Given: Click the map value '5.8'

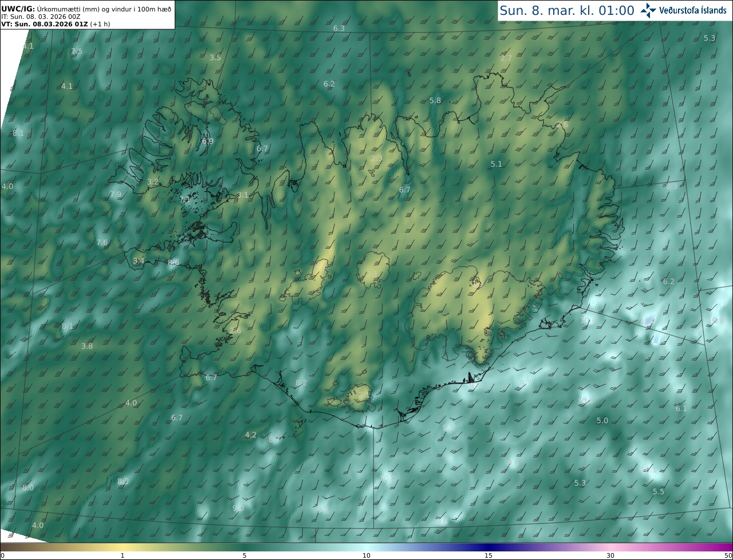Looking at the screenshot, I should (435, 101).
